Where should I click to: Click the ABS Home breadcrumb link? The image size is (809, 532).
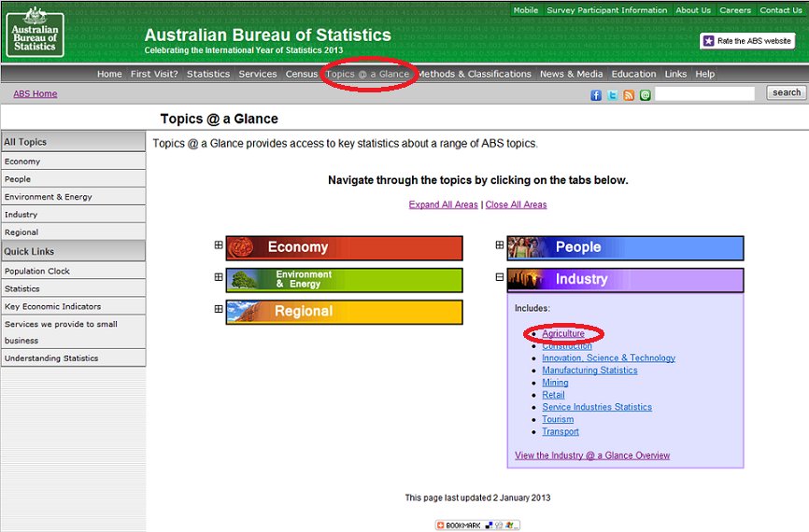pyautogui.click(x=35, y=94)
